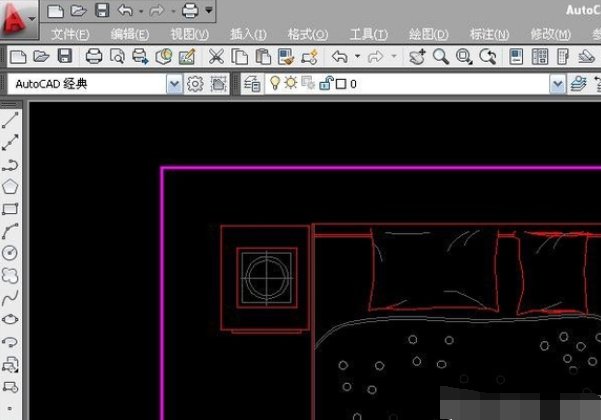Open the AutoCAD 经典 workspace dropdown

[175, 84]
